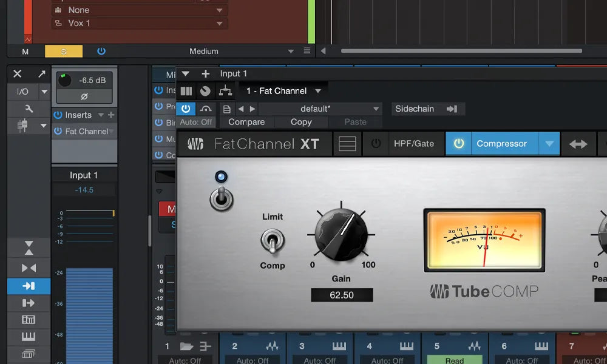Turn the Gain knob on TubeCOMP
The width and height of the screenshot is (607, 364).
(341, 237)
